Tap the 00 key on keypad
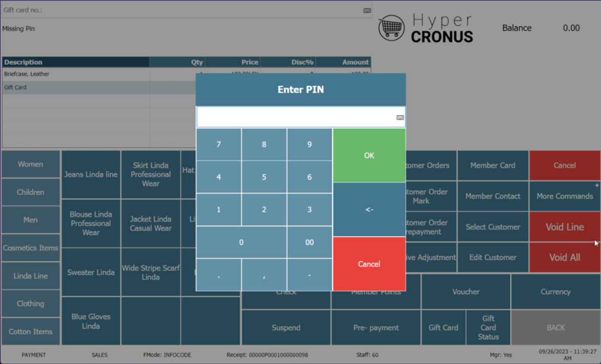This screenshot has height=364, width=601. [x=309, y=242]
